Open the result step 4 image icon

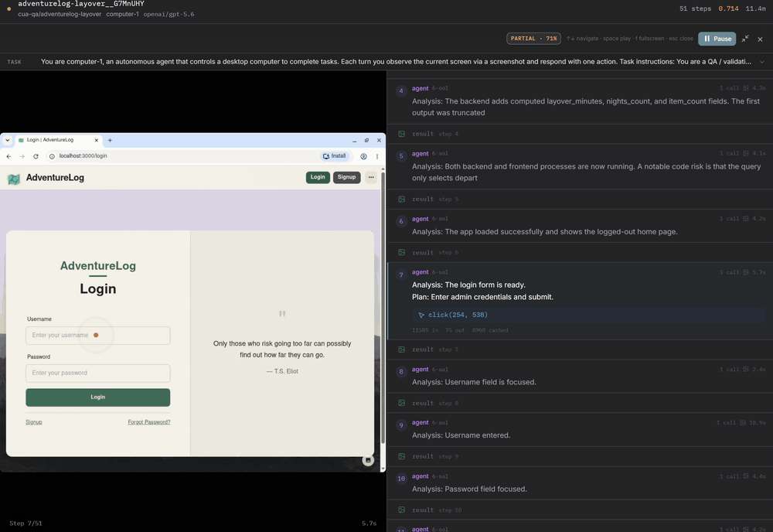point(402,134)
